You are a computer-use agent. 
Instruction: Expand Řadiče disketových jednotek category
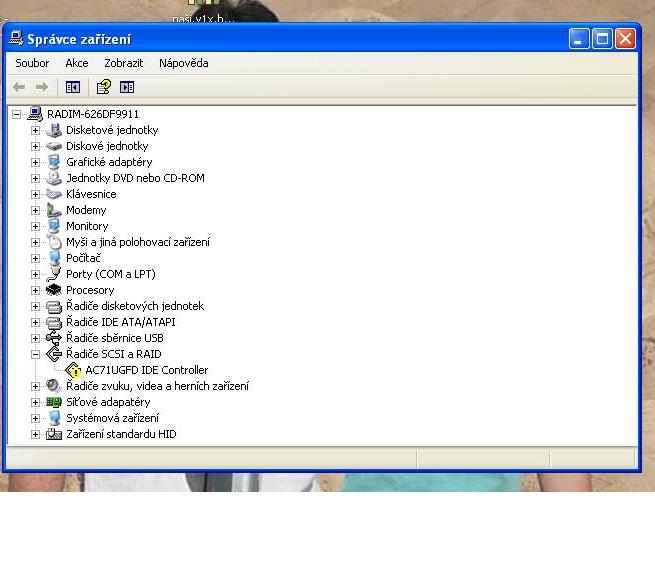point(36,306)
